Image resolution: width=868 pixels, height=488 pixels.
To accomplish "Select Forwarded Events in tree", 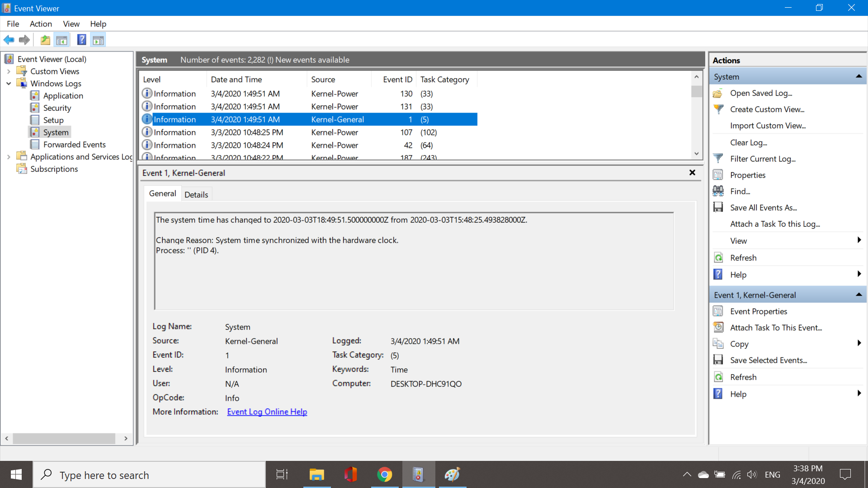I will pos(74,145).
